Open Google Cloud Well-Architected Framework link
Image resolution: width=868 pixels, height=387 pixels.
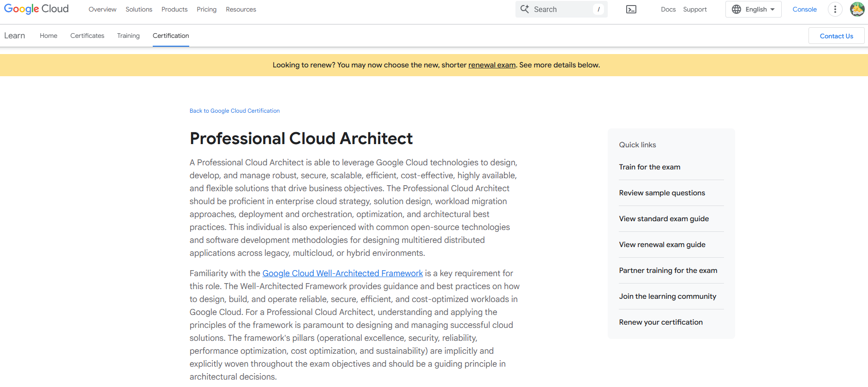pyautogui.click(x=342, y=273)
